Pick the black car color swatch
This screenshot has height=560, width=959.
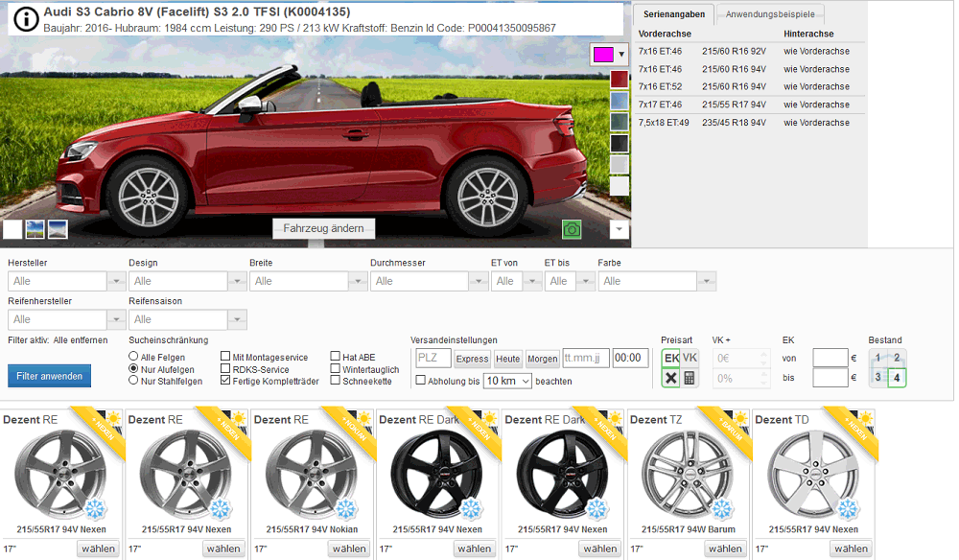tap(619, 143)
